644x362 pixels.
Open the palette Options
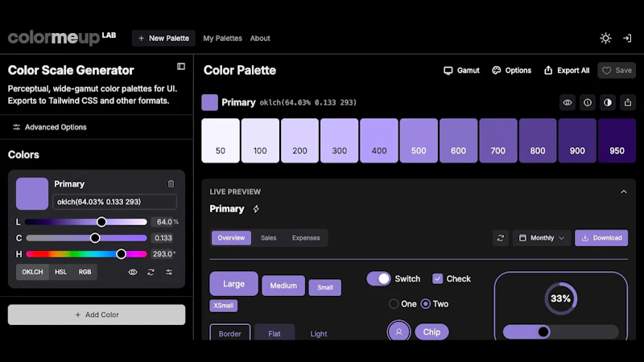click(511, 71)
